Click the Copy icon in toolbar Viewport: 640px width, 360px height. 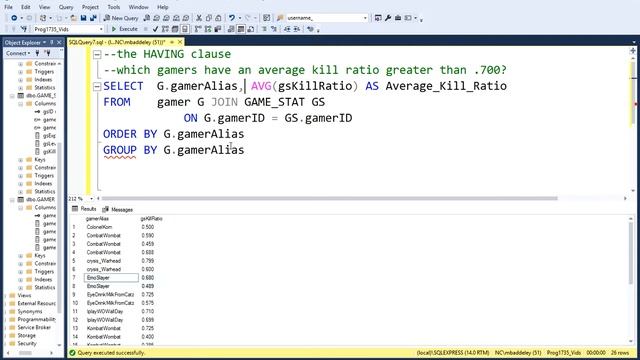[209, 18]
